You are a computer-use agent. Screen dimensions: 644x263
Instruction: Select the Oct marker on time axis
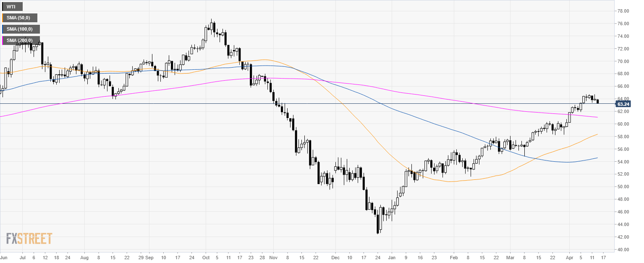pos(205,257)
